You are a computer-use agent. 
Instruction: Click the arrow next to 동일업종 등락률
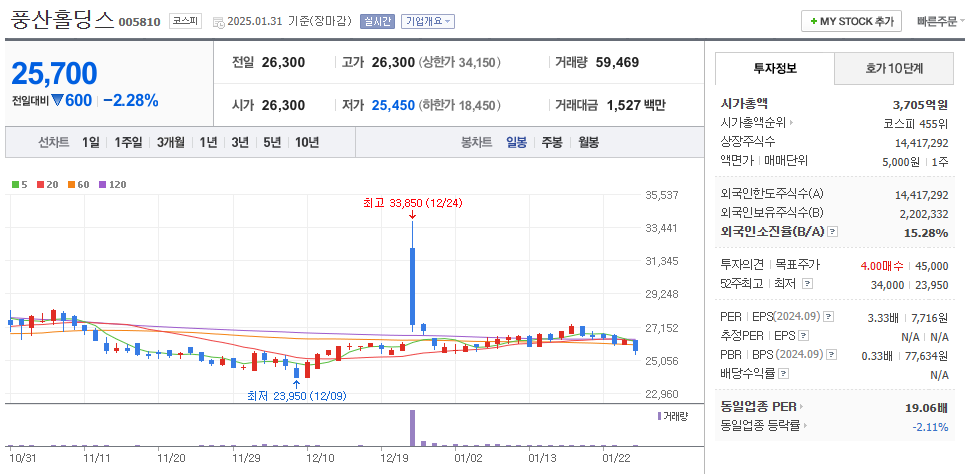click(806, 426)
